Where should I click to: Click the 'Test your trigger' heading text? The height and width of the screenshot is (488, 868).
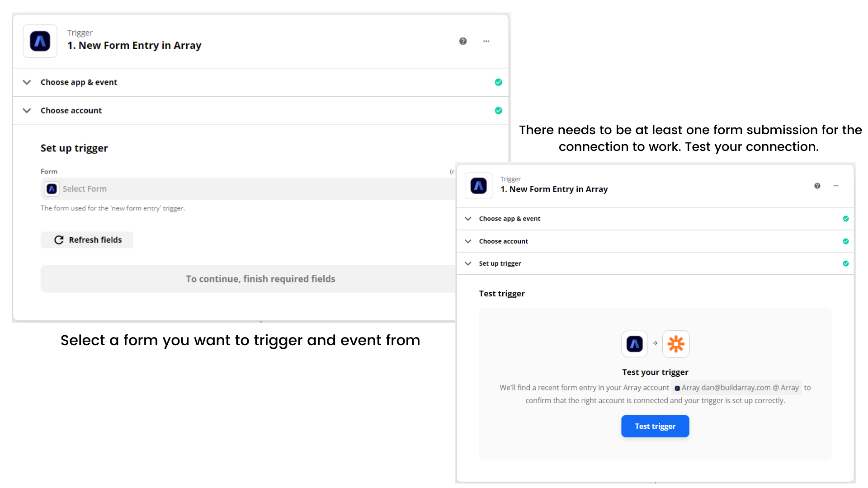[x=655, y=372]
